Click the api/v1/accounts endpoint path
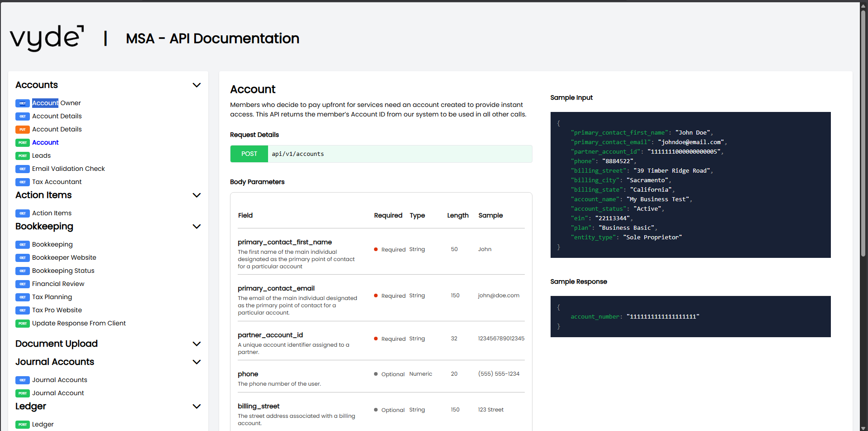 tap(298, 154)
